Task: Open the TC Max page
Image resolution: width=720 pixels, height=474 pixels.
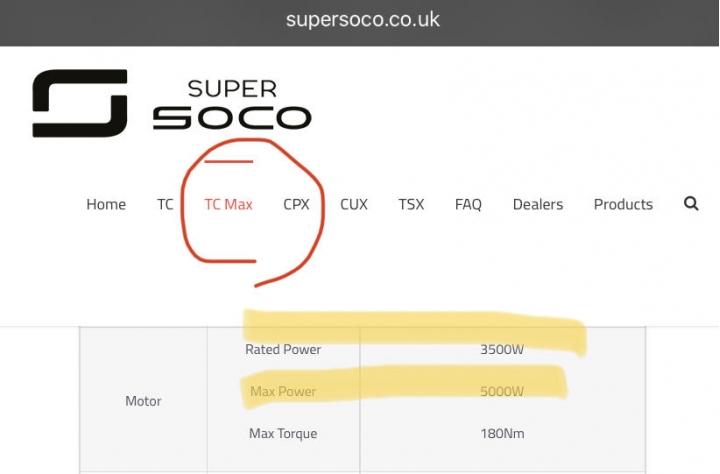Action: pyautogui.click(x=228, y=204)
